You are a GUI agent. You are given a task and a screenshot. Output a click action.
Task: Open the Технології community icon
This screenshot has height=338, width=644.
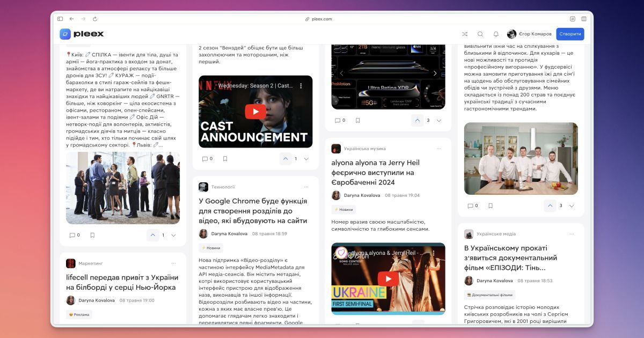pos(203,187)
